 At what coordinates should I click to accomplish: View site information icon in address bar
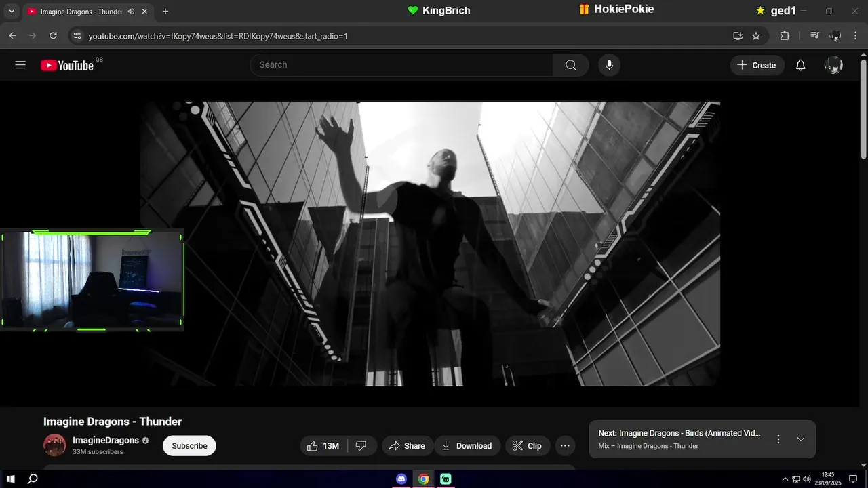77,35
